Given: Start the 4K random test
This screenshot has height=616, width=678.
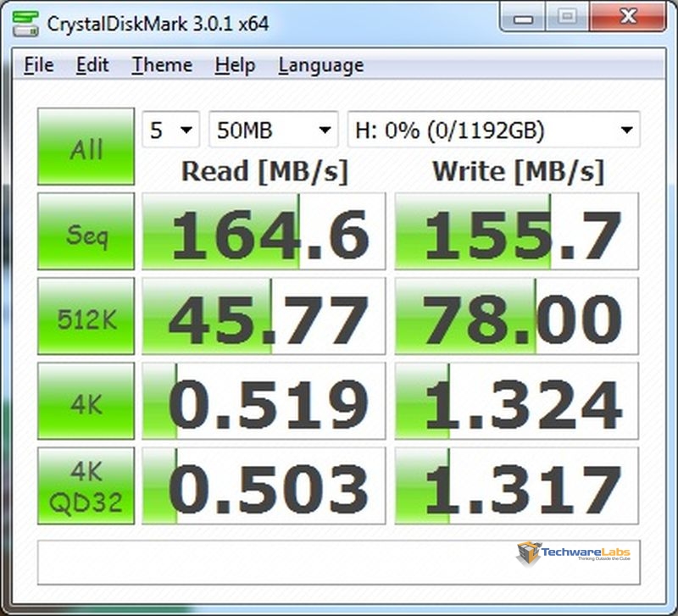Looking at the screenshot, I should click(x=86, y=401).
